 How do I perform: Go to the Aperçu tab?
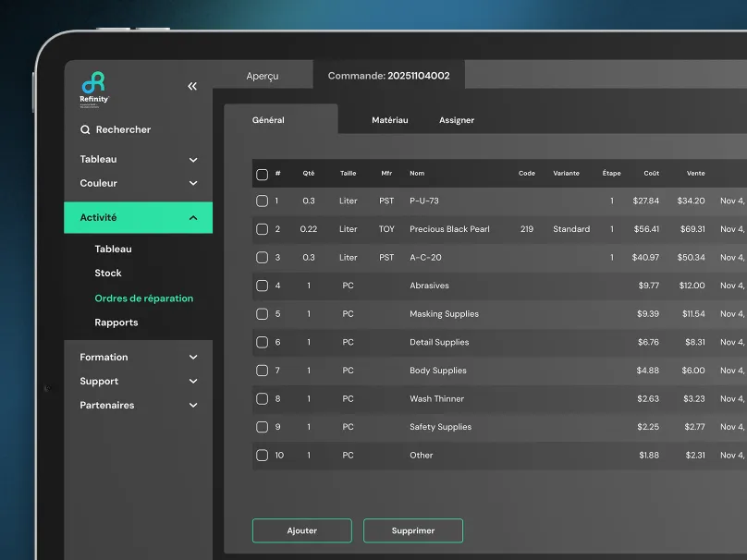[262, 76]
